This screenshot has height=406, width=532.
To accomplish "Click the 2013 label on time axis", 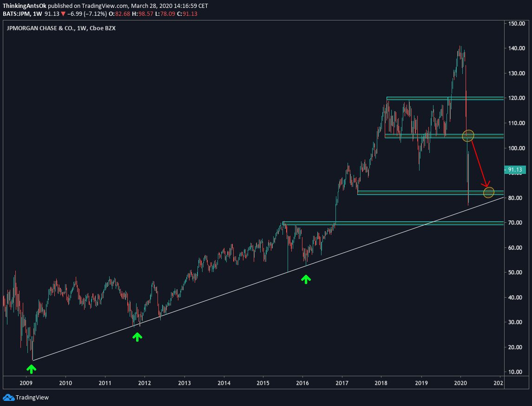I will pos(184,383).
